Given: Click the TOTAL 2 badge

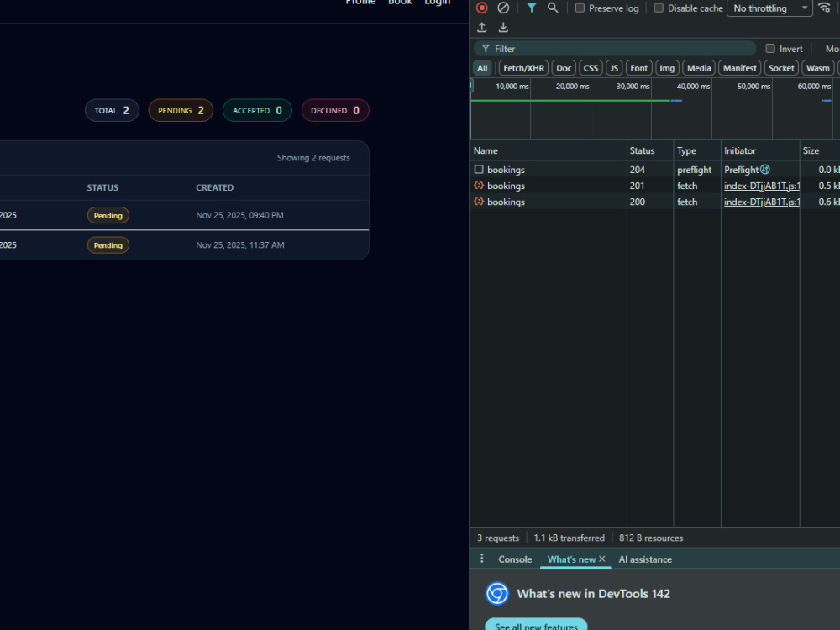Looking at the screenshot, I should pyautogui.click(x=112, y=110).
